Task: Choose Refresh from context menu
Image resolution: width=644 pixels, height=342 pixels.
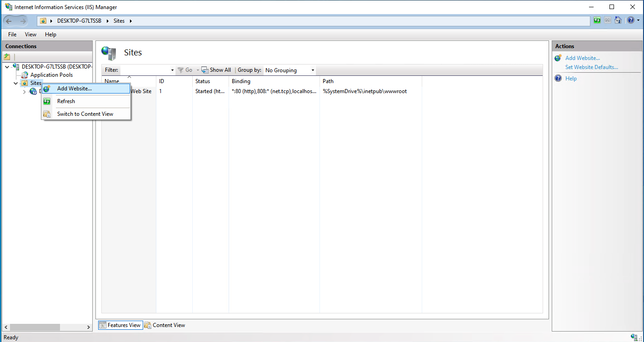Action: point(86,101)
